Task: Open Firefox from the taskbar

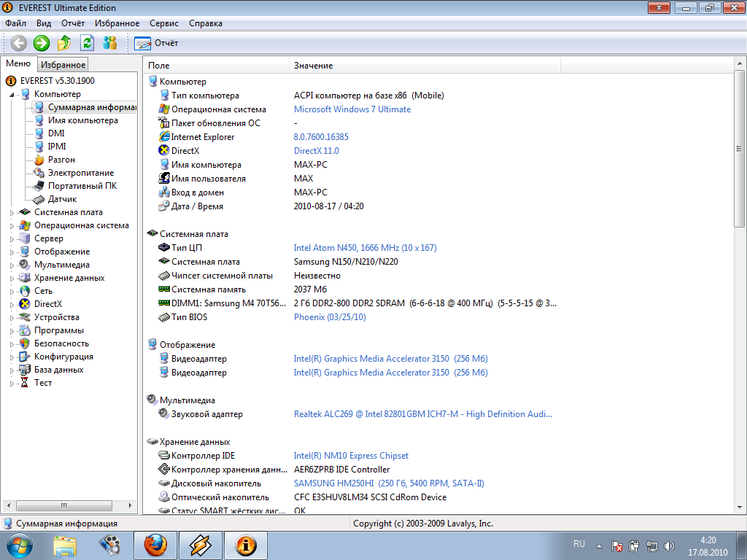Action: tap(155, 545)
